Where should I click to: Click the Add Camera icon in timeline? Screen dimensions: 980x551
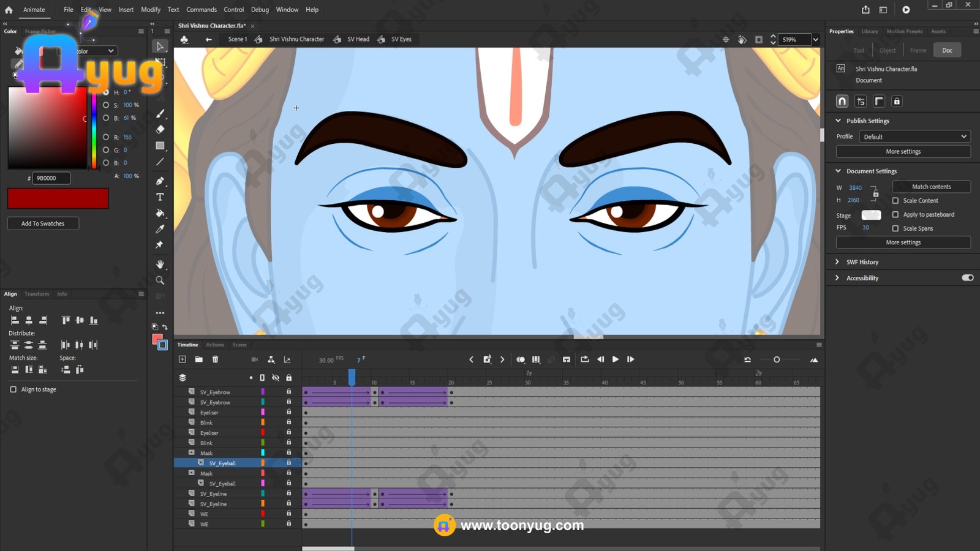(254, 359)
